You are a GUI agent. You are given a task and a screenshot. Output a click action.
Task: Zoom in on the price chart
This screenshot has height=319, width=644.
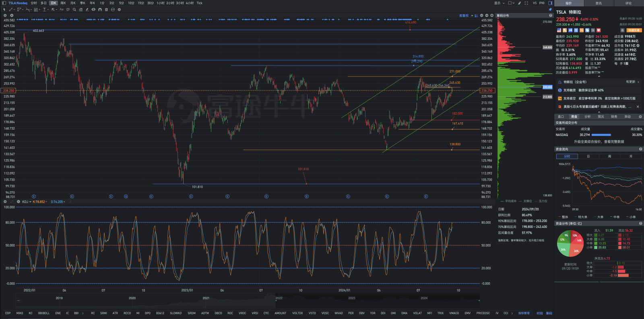pos(491,15)
